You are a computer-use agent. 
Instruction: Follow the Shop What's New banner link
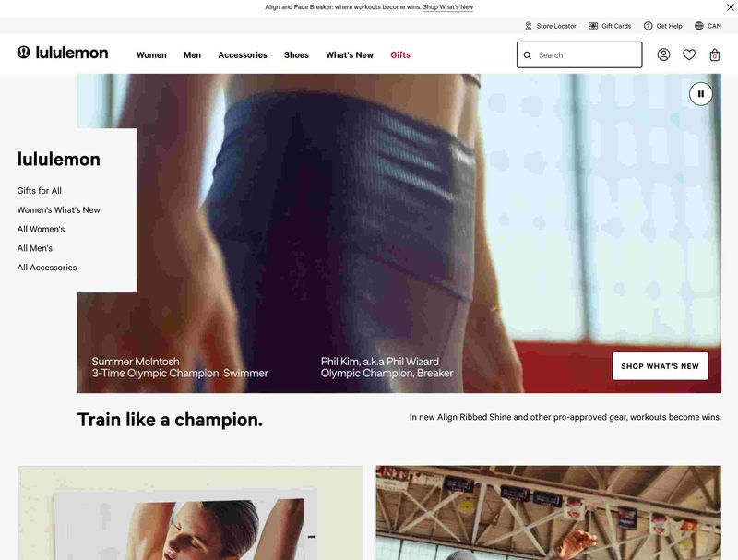click(x=448, y=7)
